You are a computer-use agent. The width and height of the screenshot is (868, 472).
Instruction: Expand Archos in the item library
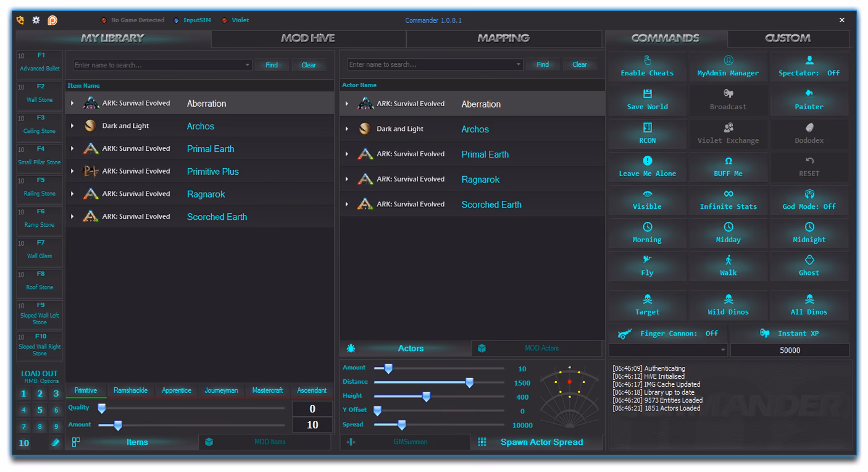click(x=72, y=126)
